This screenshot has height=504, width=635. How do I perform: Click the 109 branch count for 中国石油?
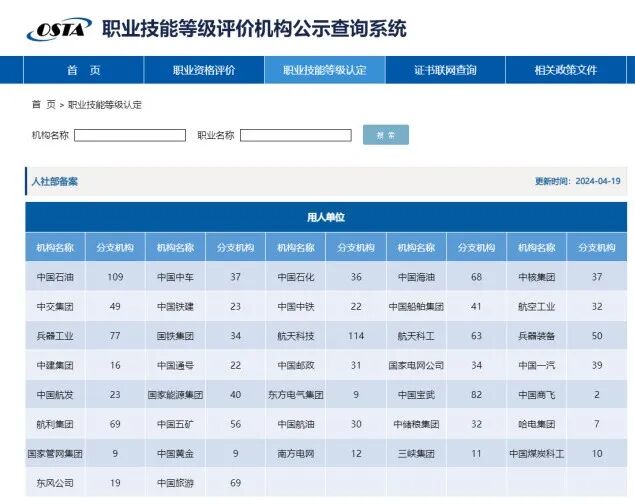[x=115, y=277]
